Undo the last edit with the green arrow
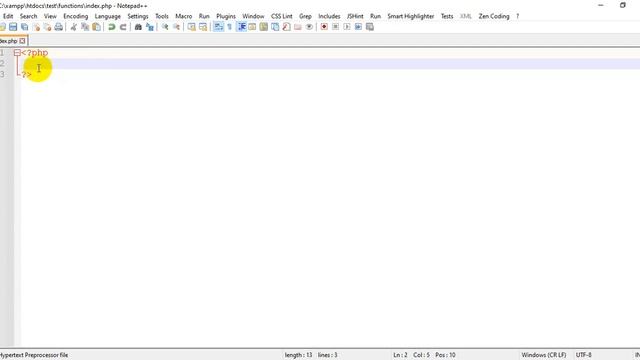 111,27
